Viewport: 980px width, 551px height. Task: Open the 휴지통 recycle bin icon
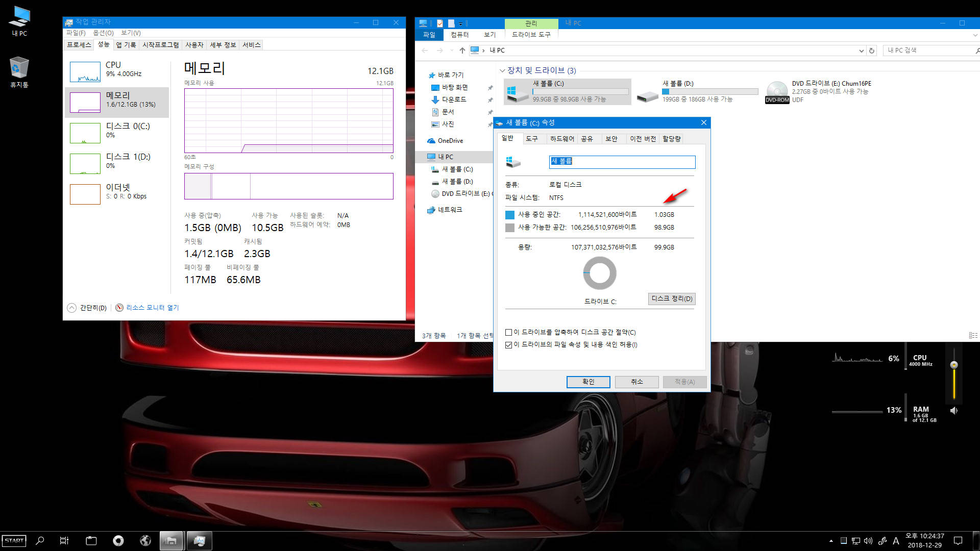click(19, 72)
